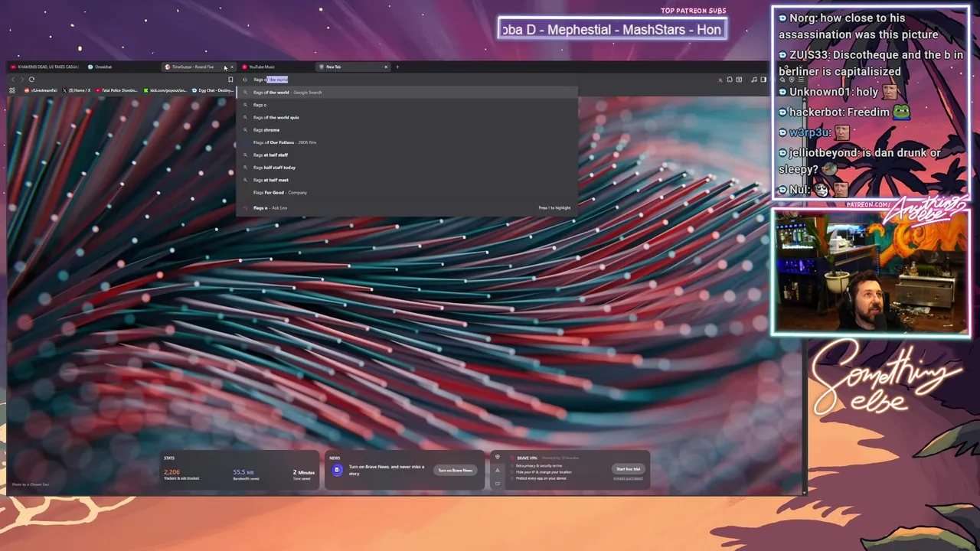980x551 pixels.
Task: Click the address bar text field
Action: [x=406, y=80]
